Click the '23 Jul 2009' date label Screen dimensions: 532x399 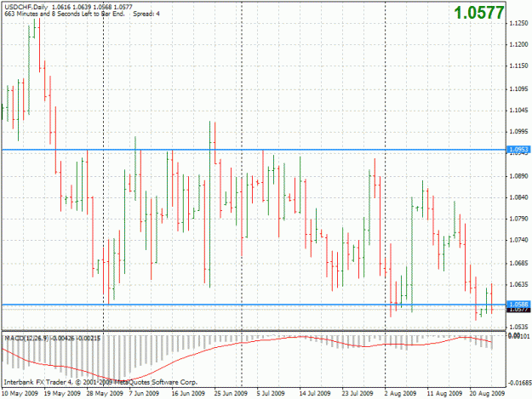(x=358, y=393)
